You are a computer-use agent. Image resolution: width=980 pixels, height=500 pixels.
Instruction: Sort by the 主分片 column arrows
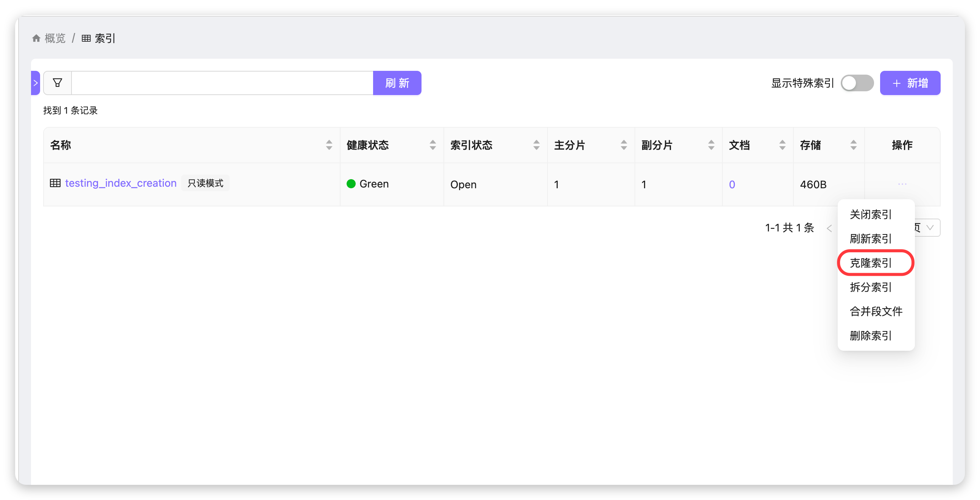pos(624,145)
